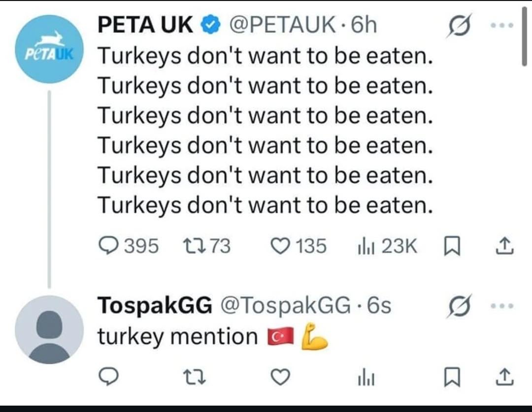The width and height of the screenshot is (532, 412).
Task: View analytics for PETA UK tweet
Action: click(x=364, y=246)
